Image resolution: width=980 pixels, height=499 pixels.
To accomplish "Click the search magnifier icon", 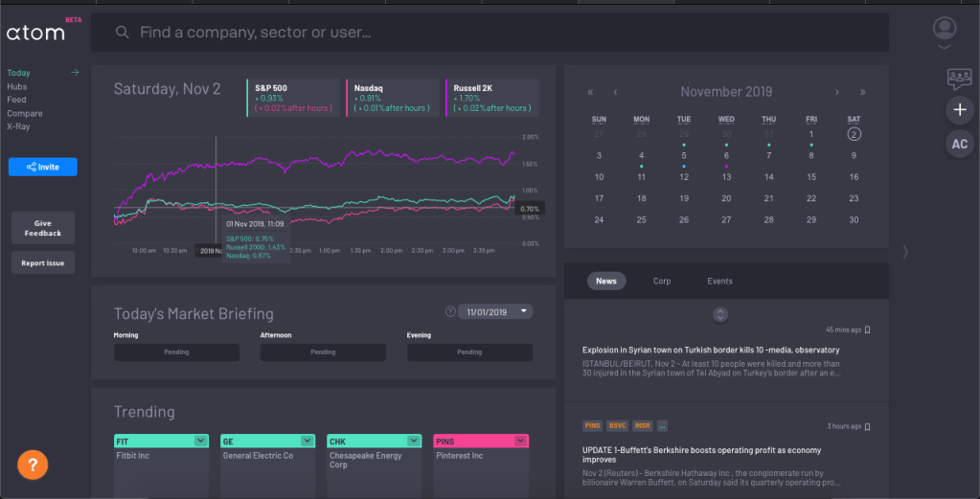I will [x=122, y=33].
